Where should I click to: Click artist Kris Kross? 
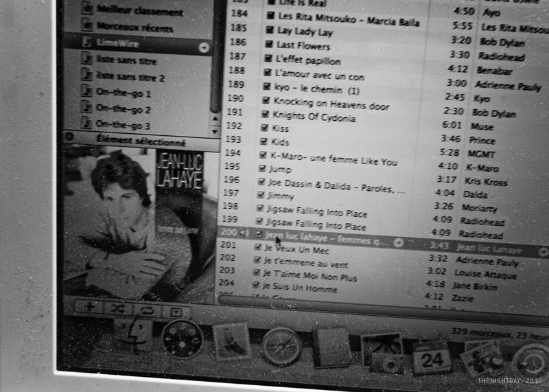(x=486, y=181)
